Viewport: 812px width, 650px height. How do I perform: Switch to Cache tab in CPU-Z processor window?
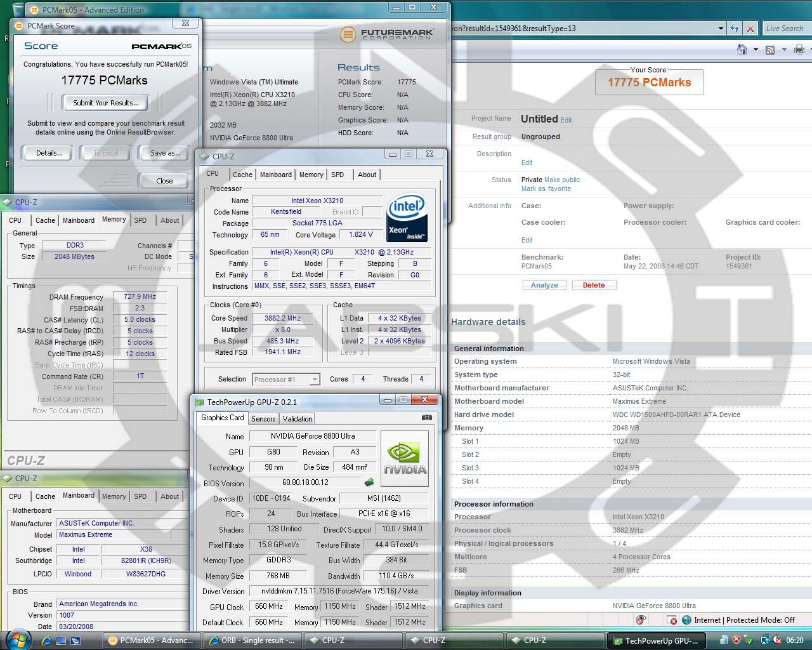tap(242, 175)
